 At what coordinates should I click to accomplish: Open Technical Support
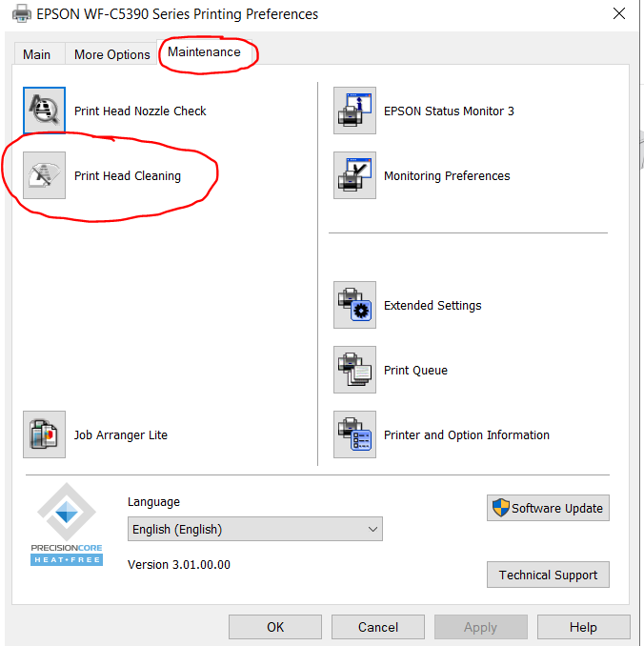click(x=548, y=575)
